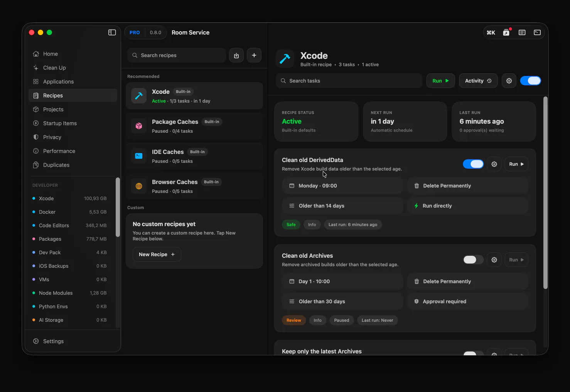
Task: Click the PRO badge in the title bar
Action: 135,32
